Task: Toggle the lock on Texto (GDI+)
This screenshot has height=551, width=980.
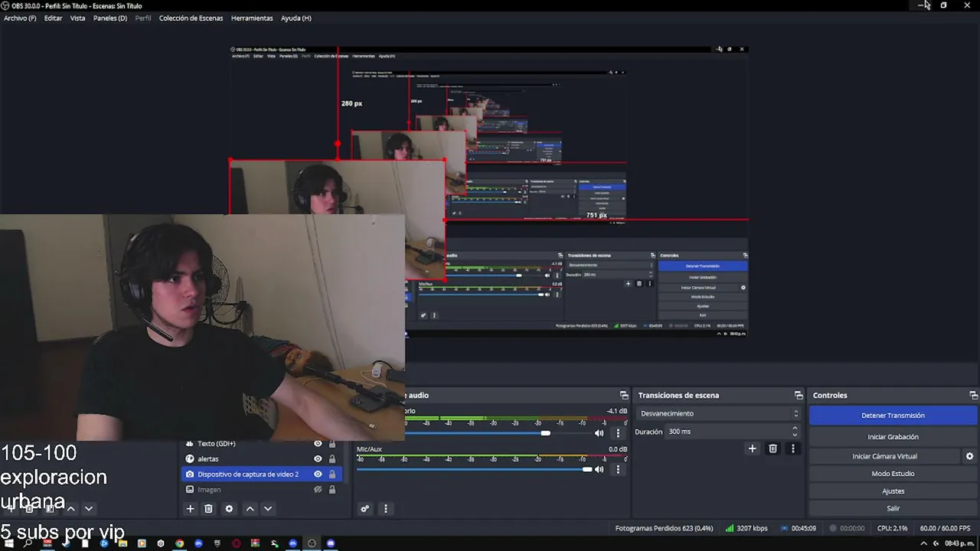Action: pos(332,444)
